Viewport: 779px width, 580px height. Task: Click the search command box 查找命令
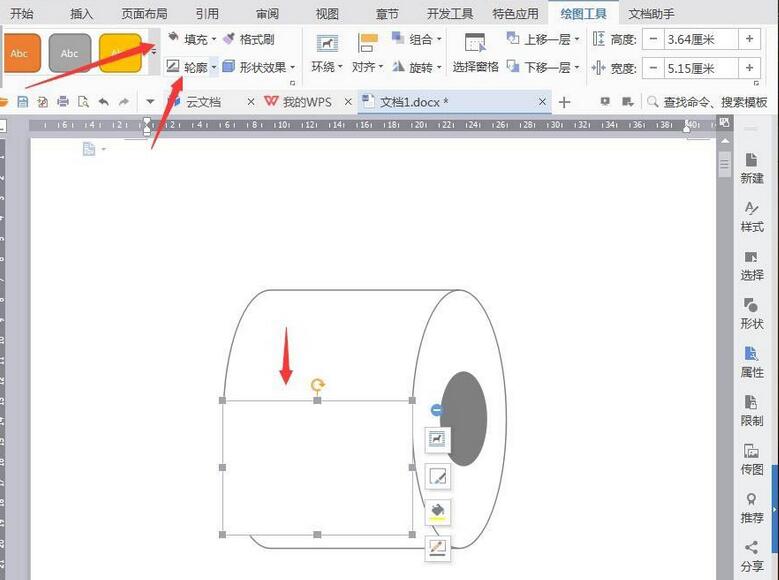tap(708, 102)
